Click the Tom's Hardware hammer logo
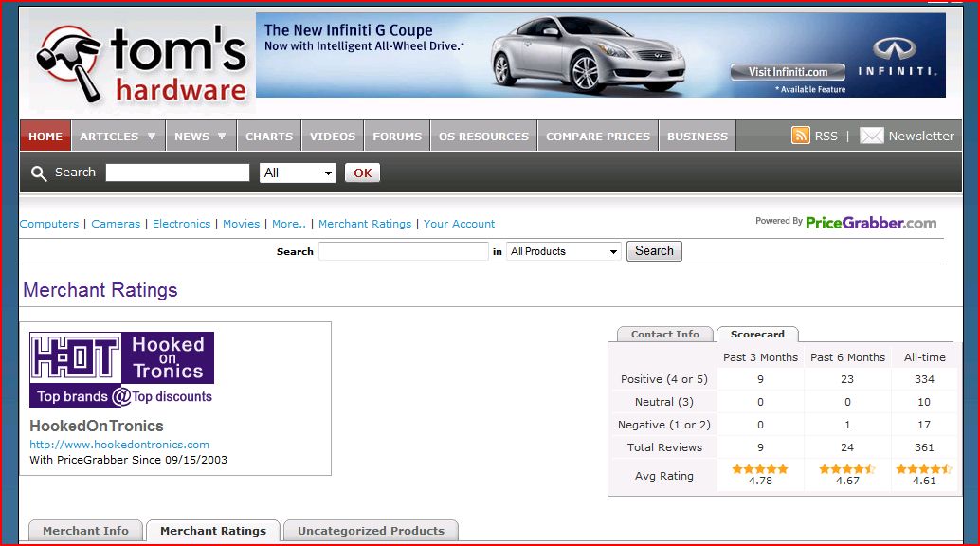The width and height of the screenshot is (980, 546). pos(141,64)
